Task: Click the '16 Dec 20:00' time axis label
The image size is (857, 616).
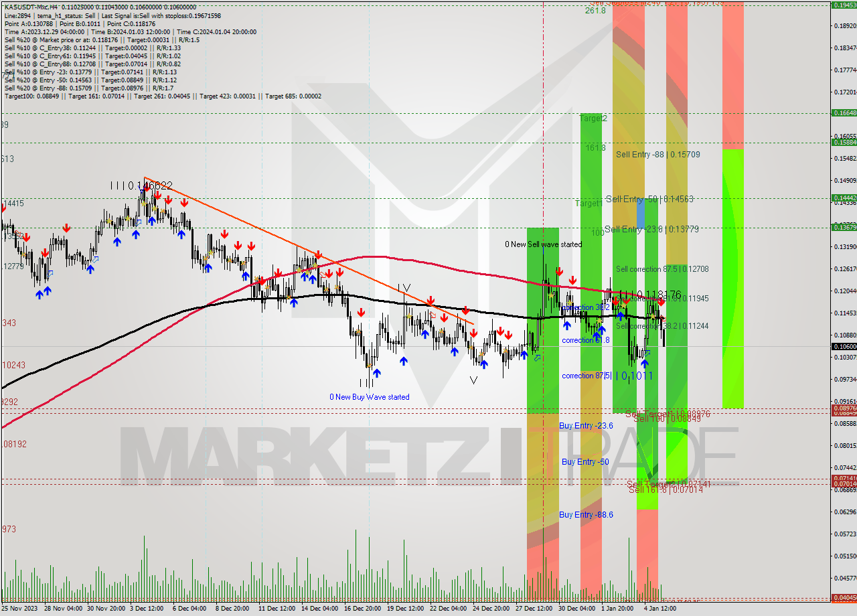Action: 362,609
